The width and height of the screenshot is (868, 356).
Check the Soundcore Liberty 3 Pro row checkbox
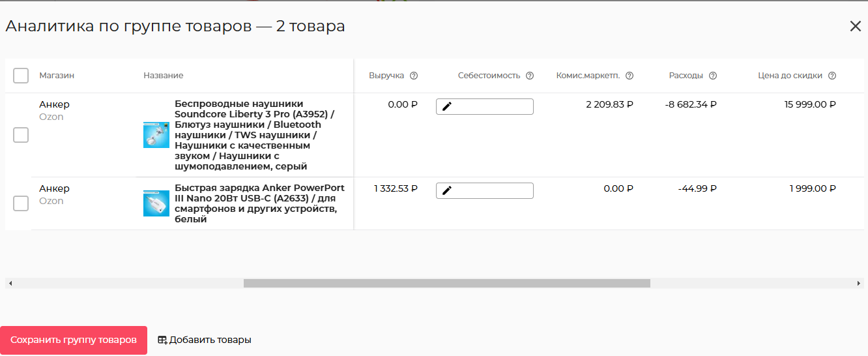tap(21, 135)
